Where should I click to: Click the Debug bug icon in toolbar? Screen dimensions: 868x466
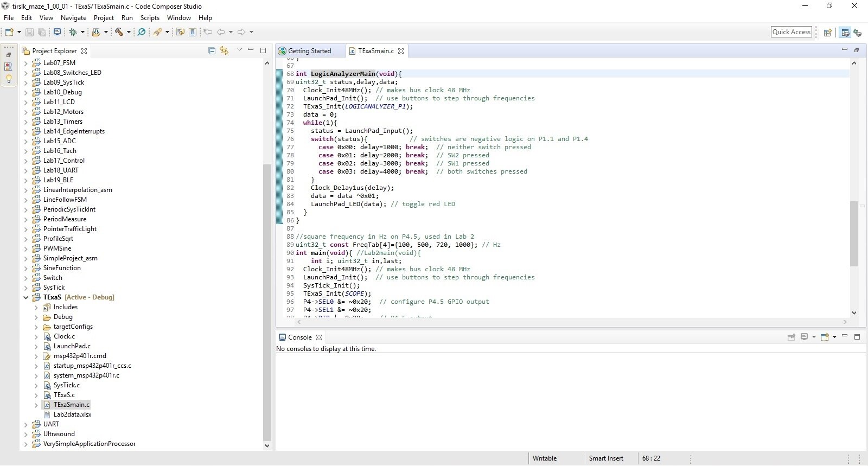(x=73, y=32)
